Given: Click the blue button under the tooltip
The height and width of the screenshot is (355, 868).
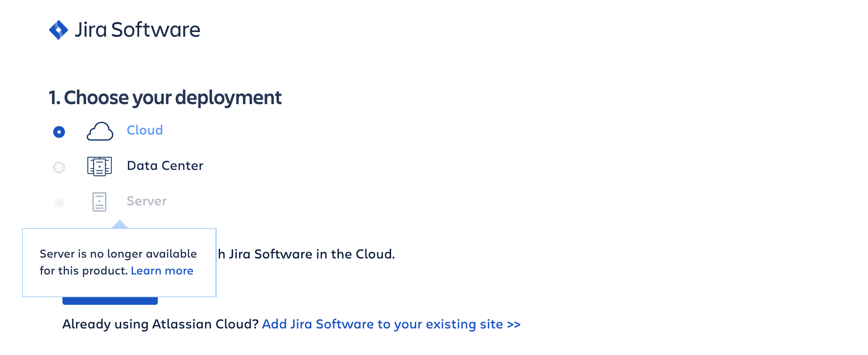Looking at the screenshot, I should (x=110, y=301).
